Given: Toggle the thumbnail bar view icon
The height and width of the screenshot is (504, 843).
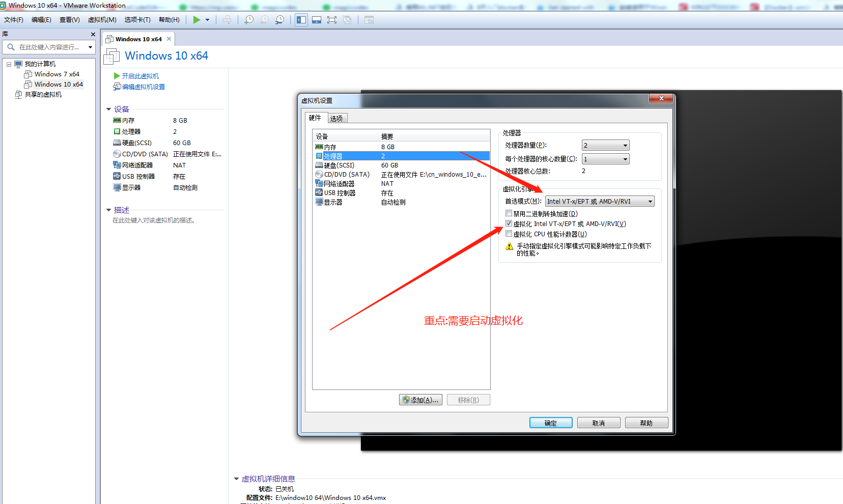Looking at the screenshot, I should [x=317, y=20].
